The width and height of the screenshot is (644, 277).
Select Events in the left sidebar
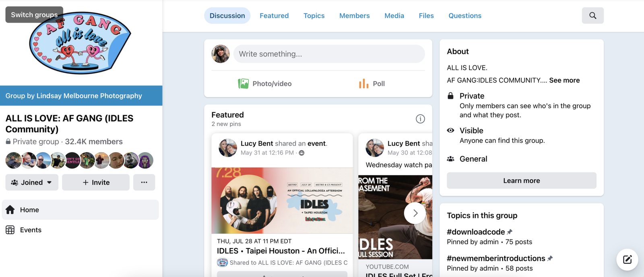click(x=80, y=230)
